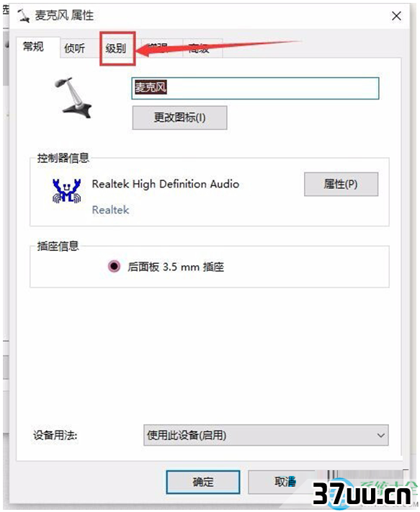Expand the 设备用法 dropdown chevron arrow
Viewport: 420px width, 512px height.
click(380, 436)
